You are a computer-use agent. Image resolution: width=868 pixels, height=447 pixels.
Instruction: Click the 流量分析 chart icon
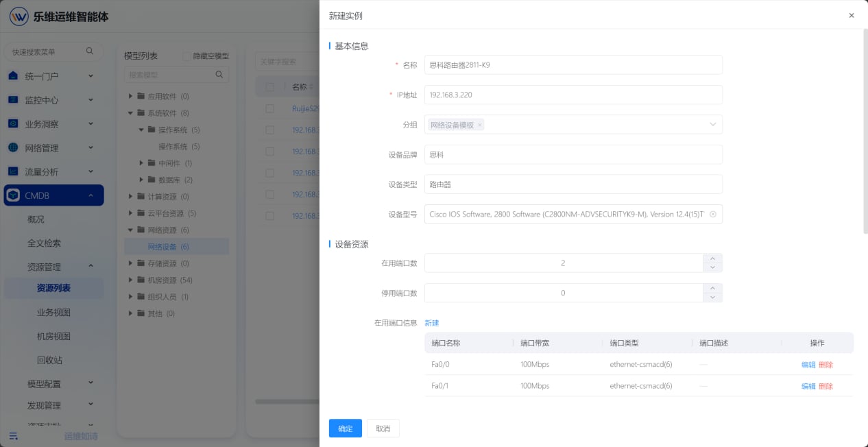tap(13, 171)
